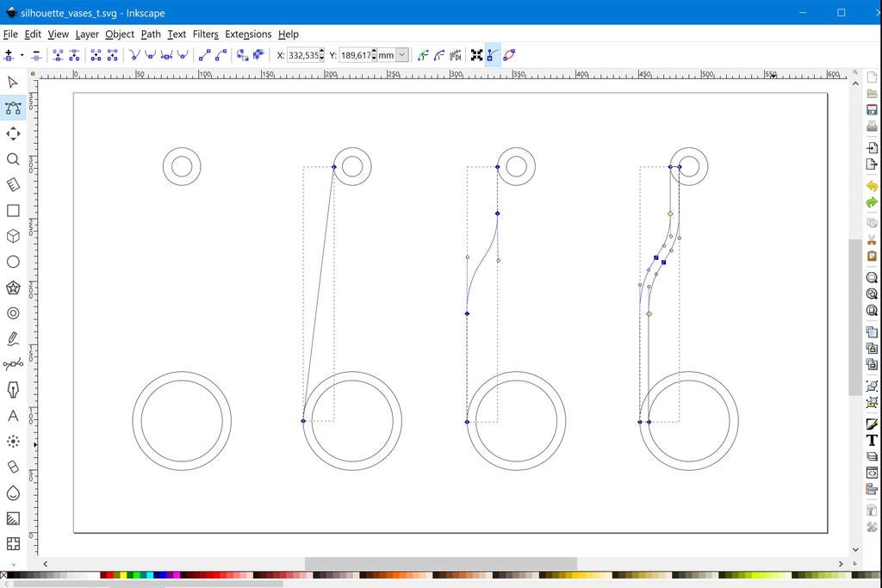Open the Filters menu
This screenshot has height=588, width=882.
(x=205, y=34)
